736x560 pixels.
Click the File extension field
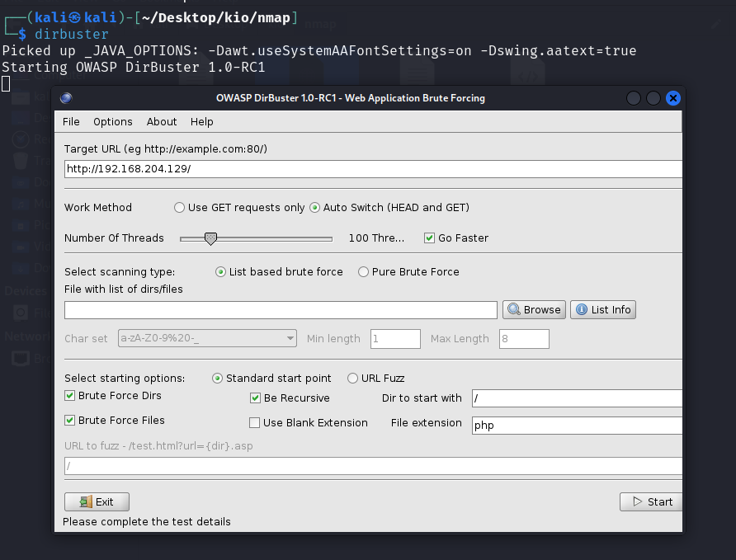click(x=577, y=426)
